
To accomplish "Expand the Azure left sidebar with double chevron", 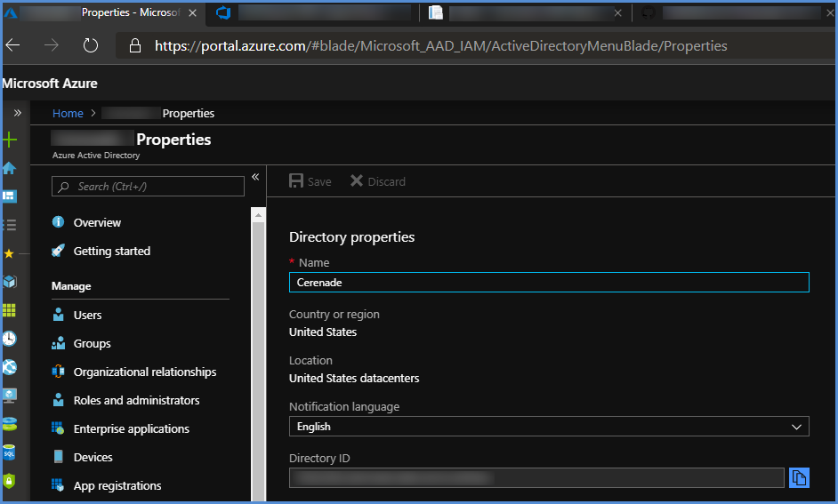I will point(18,113).
